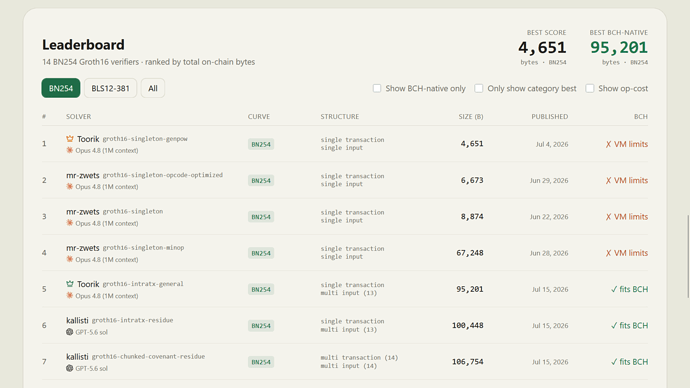Switch to the BLS12-381 curve tab

110,88
